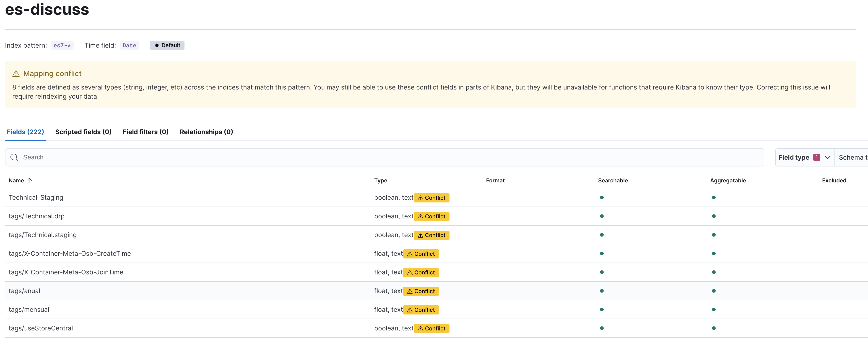The width and height of the screenshot is (868, 345).
Task: Click Conflict badge for tags/X-Container-Meta-Osb-JoinTime
Action: 421,273
